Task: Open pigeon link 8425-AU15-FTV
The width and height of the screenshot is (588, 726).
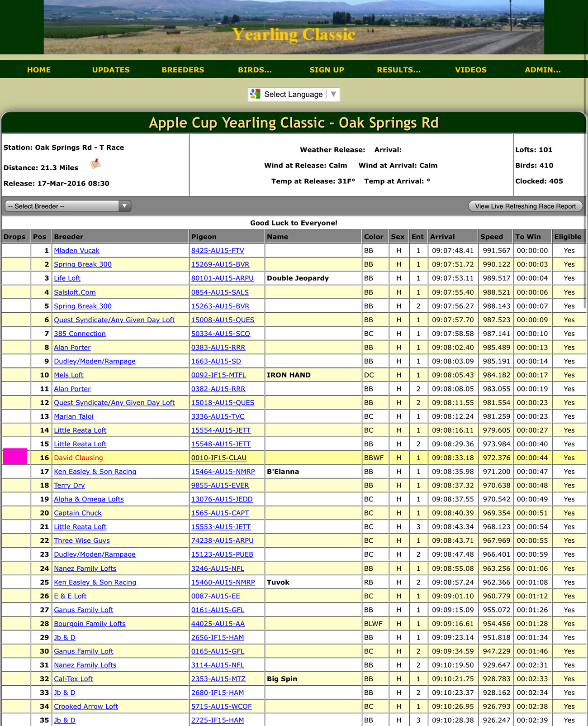Action: [x=218, y=251]
